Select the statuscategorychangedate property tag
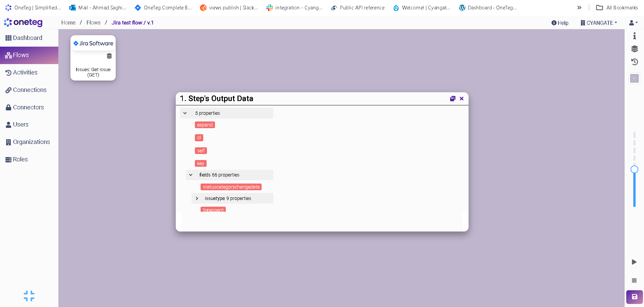Image resolution: width=644 pixels, height=307 pixels. tap(231, 187)
